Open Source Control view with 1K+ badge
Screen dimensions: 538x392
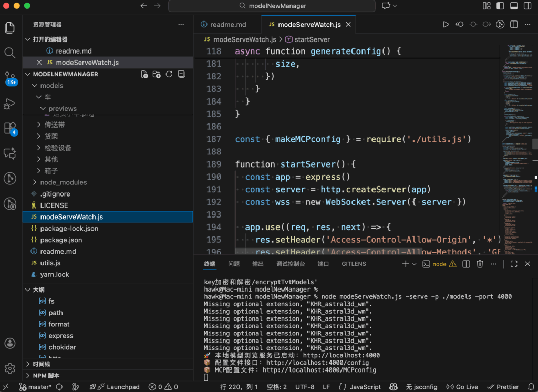click(10, 78)
